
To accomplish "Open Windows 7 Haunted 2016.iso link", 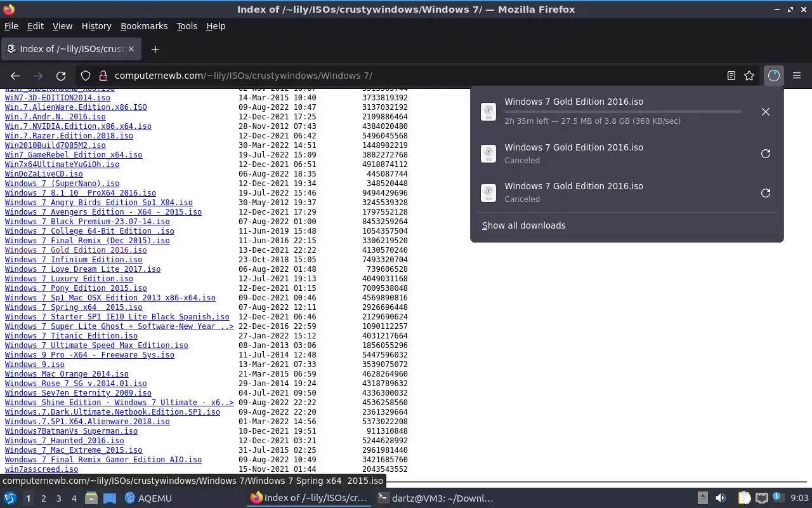I will coord(64,441).
